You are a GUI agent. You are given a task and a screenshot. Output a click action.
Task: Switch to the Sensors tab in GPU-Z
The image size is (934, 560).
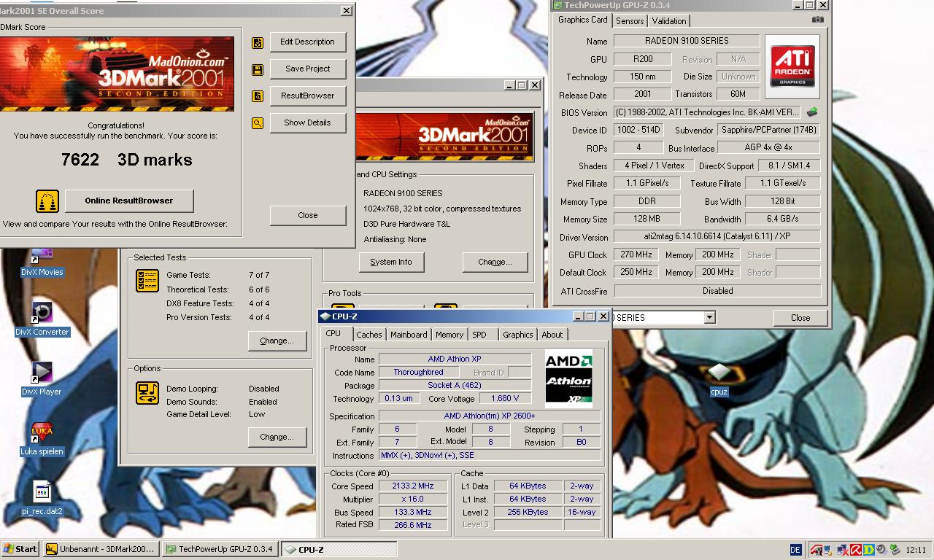click(x=630, y=21)
